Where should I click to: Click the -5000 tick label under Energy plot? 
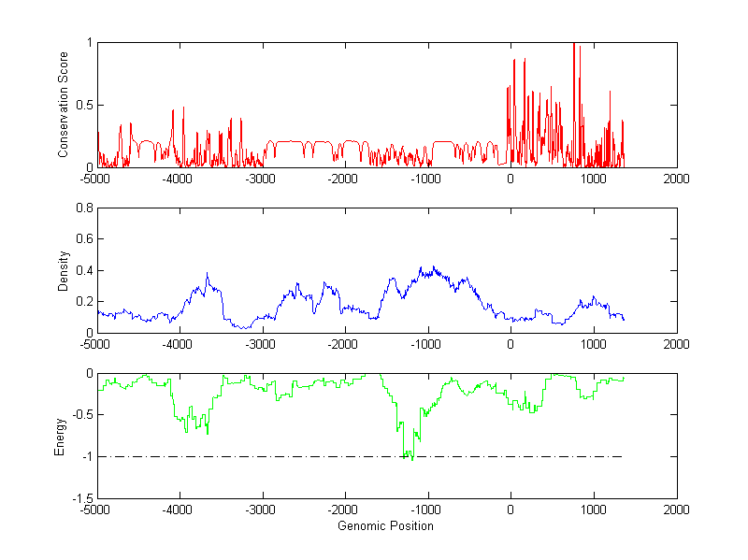pyautogui.click(x=96, y=511)
